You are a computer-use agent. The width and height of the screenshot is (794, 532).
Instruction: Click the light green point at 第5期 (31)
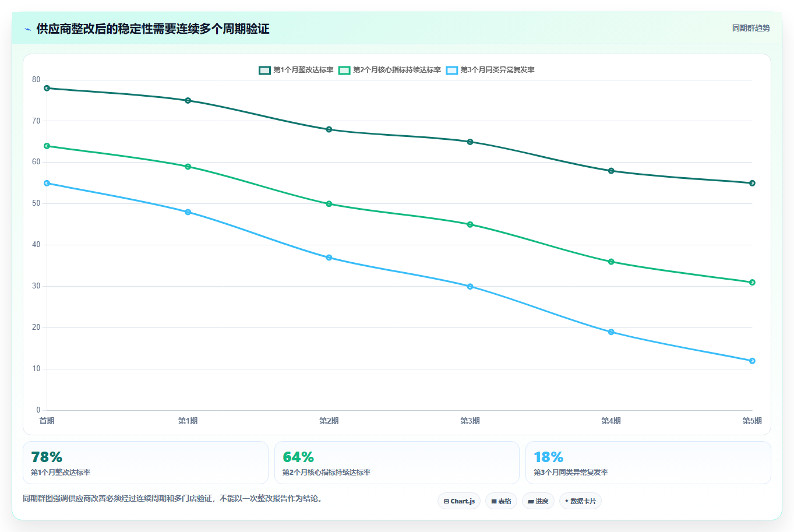(x=752, y=282)
